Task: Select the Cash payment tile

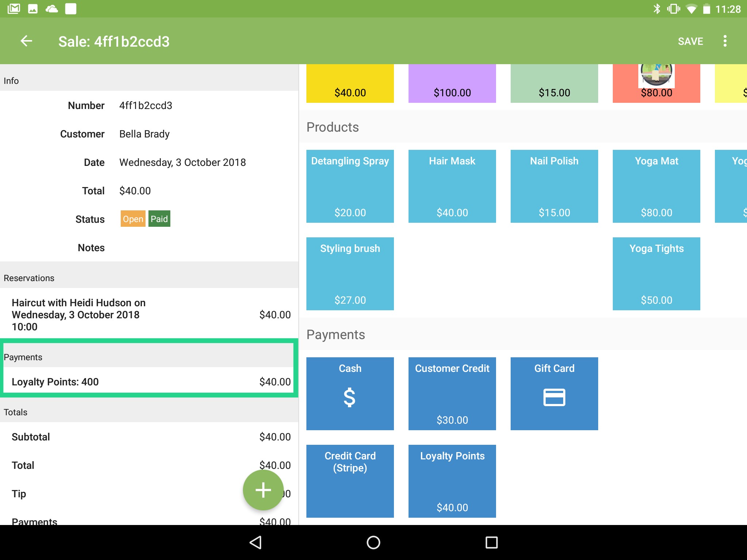Action: click(350, 393)
